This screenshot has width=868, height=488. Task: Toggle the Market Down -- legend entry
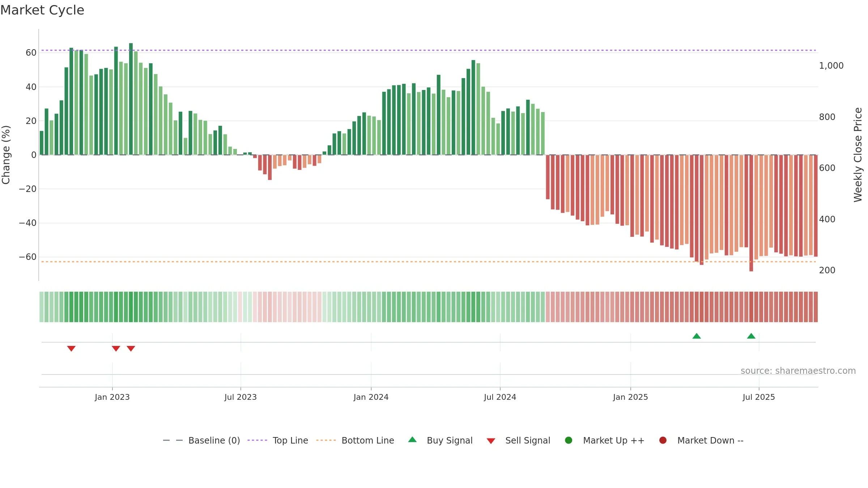tap(701, 440)
